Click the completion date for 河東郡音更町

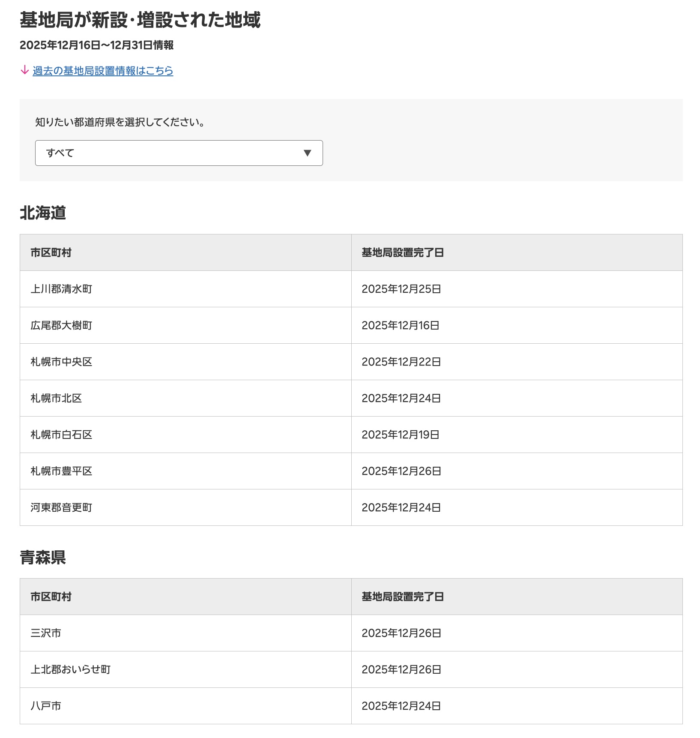(x=517, y=507)
